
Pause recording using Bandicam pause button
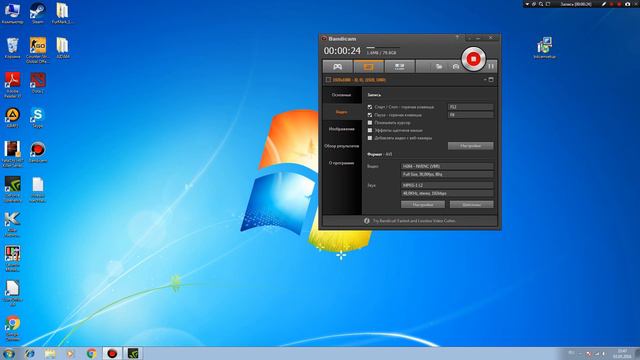point(491,66)
